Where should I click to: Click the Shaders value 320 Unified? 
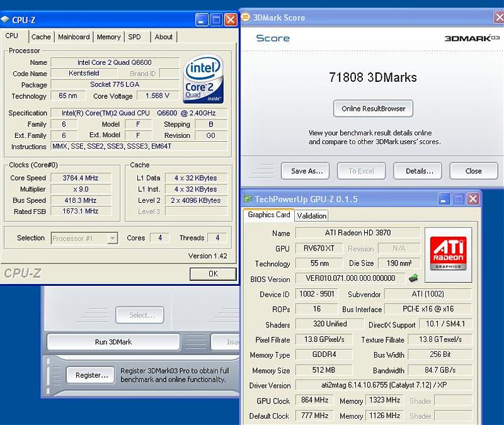coord(329,324)
